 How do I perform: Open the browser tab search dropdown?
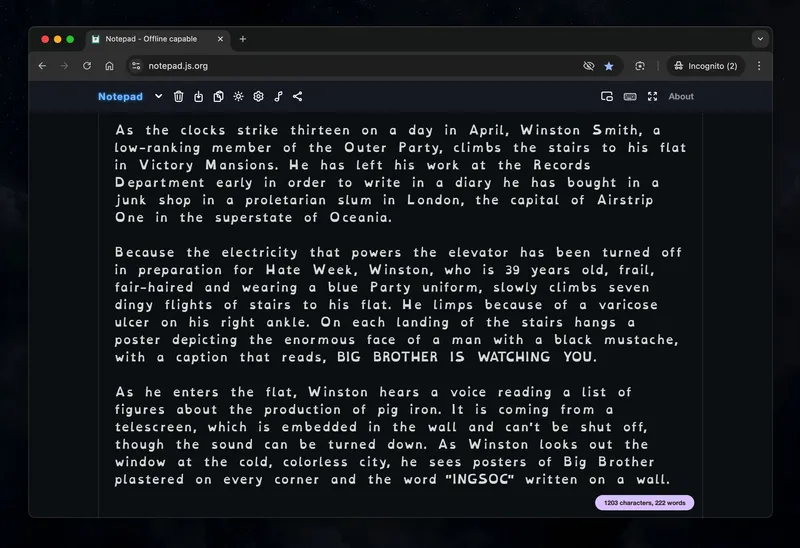760,39
